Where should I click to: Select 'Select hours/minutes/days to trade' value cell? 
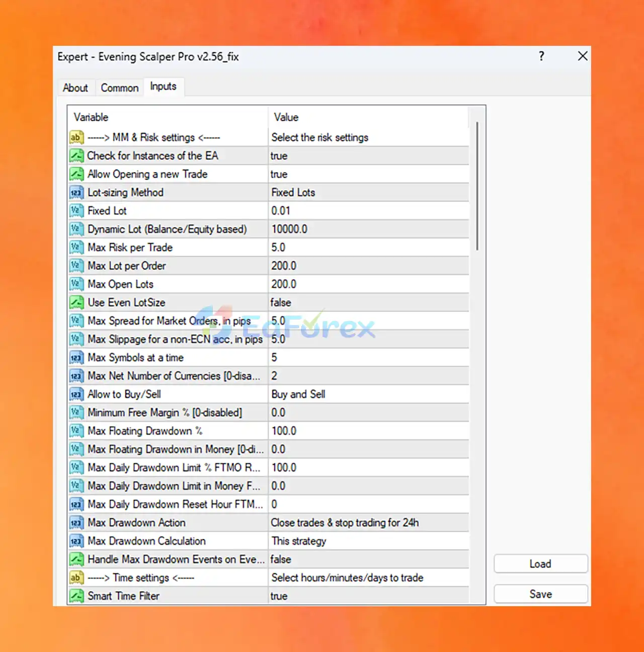[368, 578]
